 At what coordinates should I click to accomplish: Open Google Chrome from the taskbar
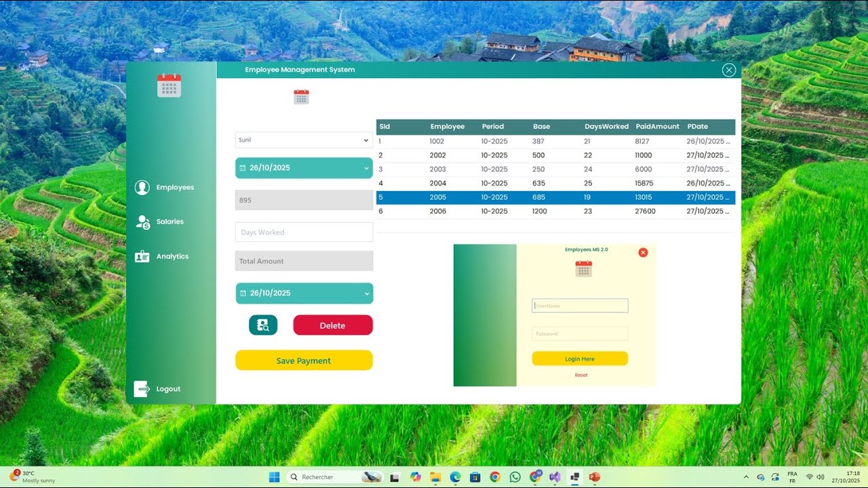tap(495, 477)
